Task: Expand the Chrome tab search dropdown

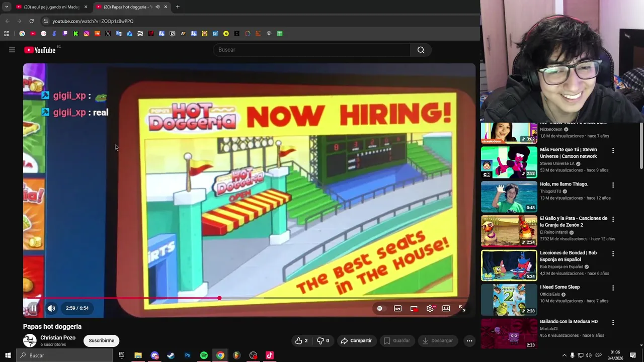Action: pos(6,7)
